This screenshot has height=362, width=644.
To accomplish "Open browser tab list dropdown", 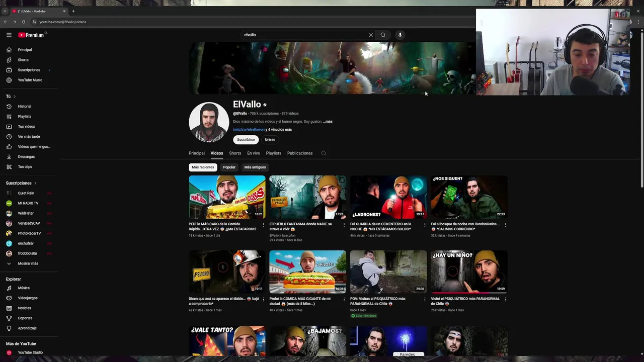I will tap(5, 11).
